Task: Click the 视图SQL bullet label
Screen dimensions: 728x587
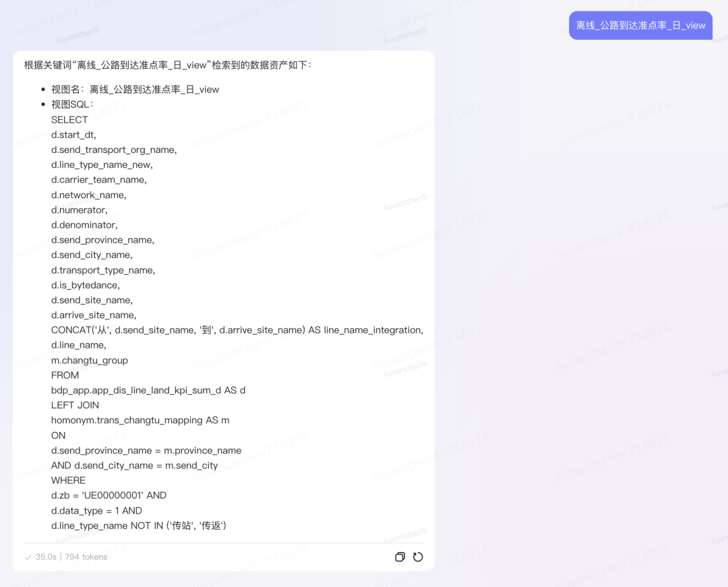Action: point(72,104)
